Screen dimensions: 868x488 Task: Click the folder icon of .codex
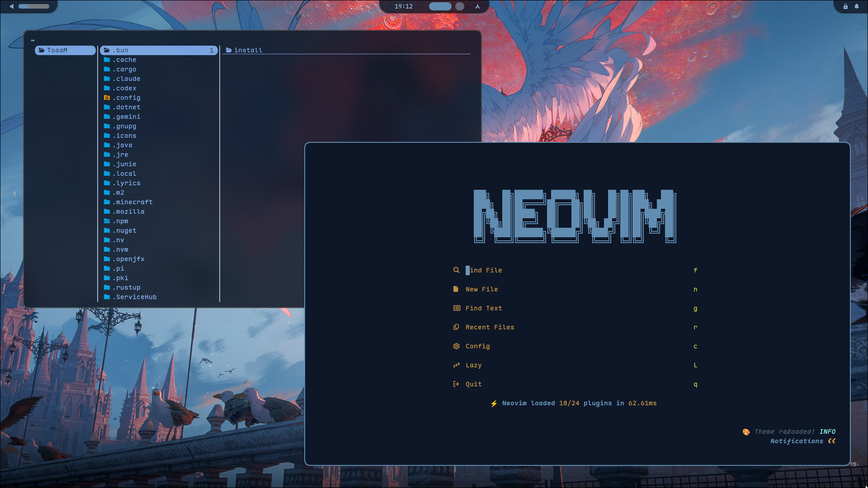tap(107, 88)
